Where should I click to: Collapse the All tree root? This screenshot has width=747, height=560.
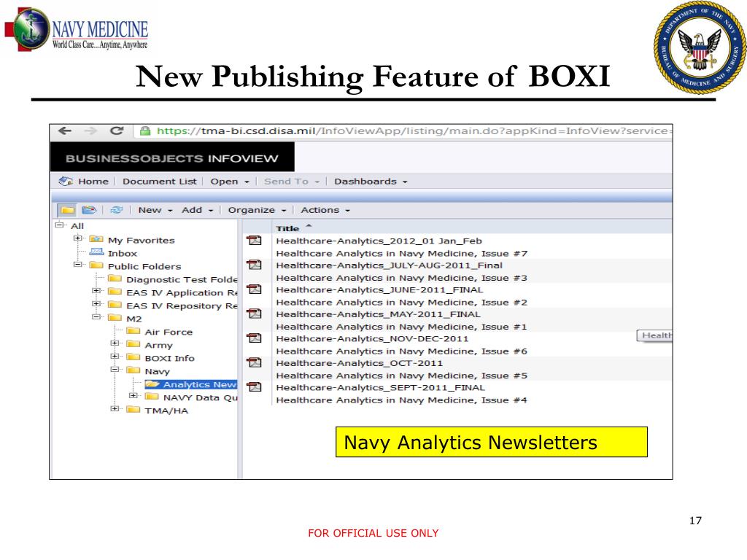coord(59,225)
